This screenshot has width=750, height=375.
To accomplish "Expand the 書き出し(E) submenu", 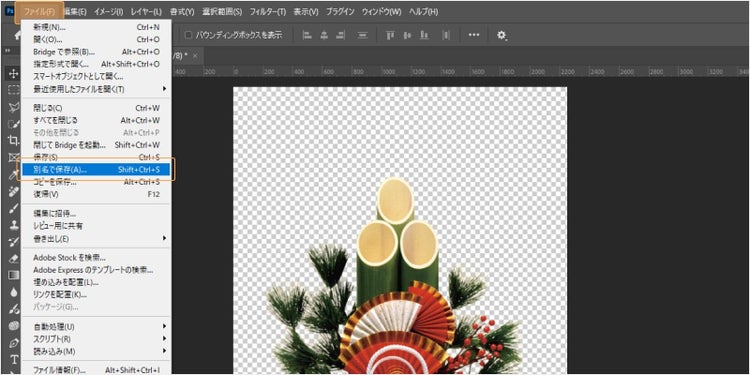I will pyautogui.click(x=164, y=238).
